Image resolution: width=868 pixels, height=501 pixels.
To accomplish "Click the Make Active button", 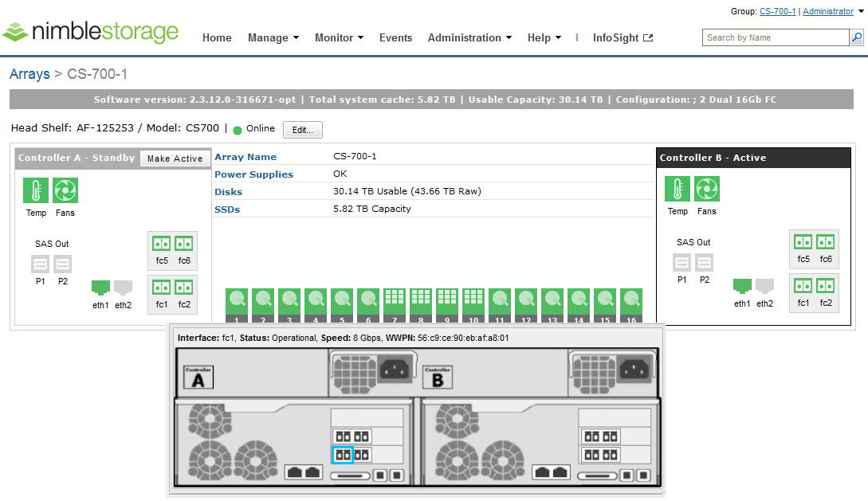I will pos(175,159).
